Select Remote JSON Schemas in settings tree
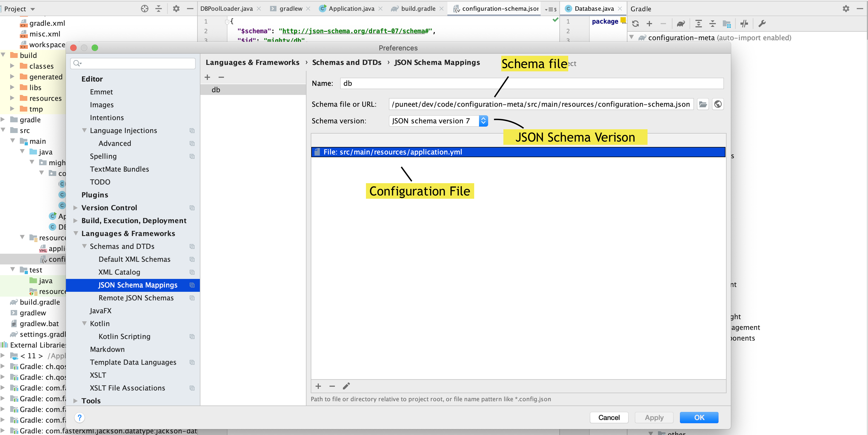Image resolution: width=868 pixels, height=435 pixels. 136,298
